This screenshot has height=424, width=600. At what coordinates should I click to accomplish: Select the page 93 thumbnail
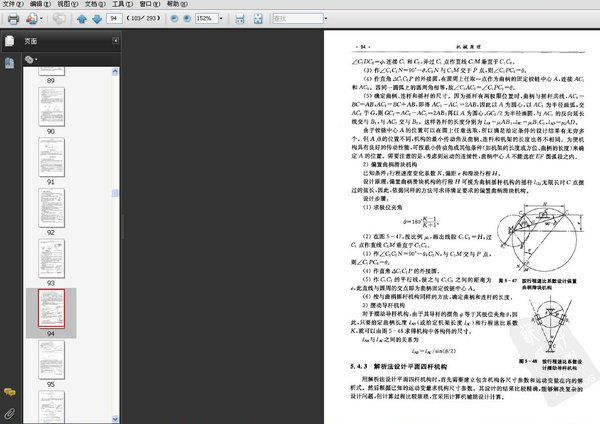click(51, 258)
